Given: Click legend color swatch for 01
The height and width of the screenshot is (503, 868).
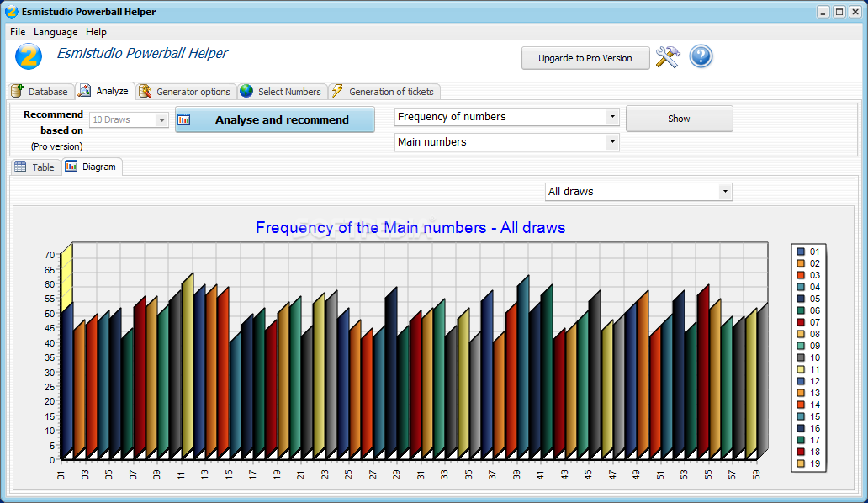Looking at the screenshot, I should (x=801, y=251).
